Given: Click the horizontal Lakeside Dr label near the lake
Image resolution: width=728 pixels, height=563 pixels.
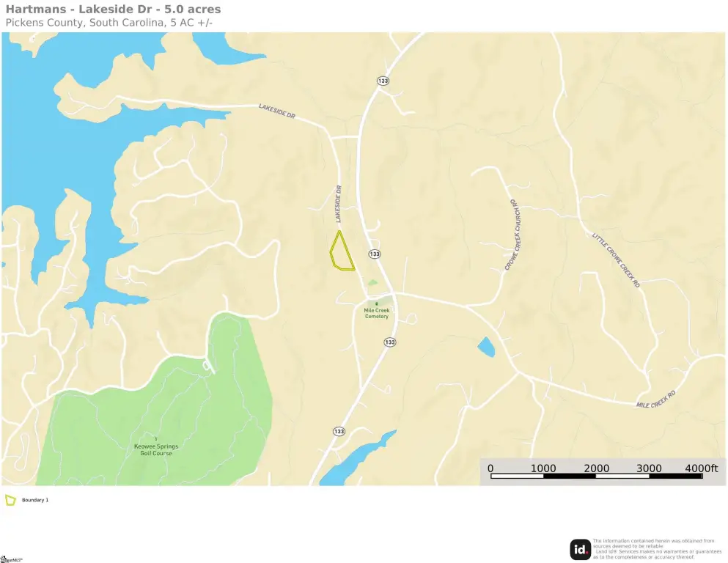Looking at the screenshot, I should point(276,111).
